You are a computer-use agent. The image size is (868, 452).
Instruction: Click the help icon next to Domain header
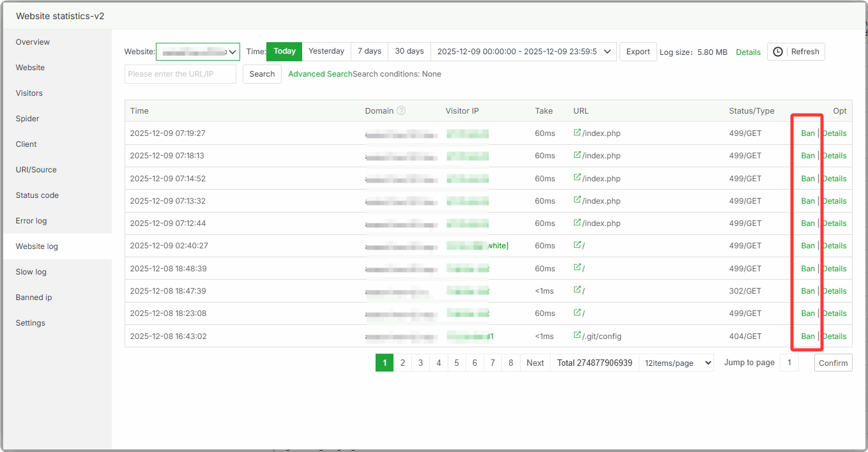[401, 110]
